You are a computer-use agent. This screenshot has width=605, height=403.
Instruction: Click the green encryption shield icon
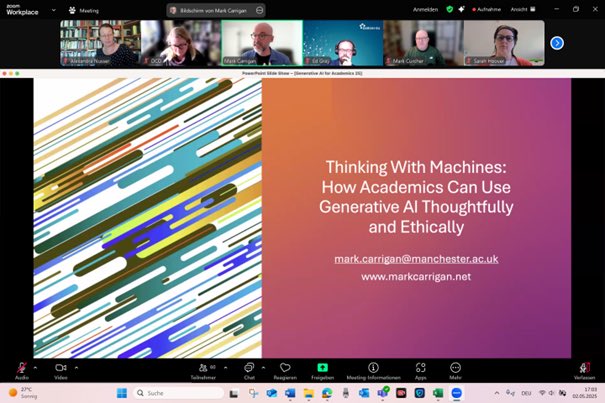[x=450, y=9]
